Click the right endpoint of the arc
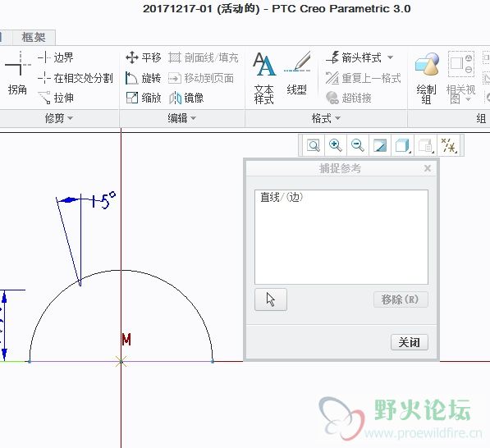Viewport: 490px width, 448px height. coord(213,362)
